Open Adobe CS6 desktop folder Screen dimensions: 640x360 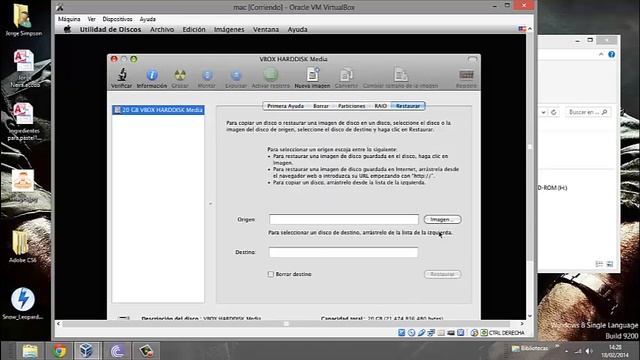pyautogui.click(x=22, y=247)
